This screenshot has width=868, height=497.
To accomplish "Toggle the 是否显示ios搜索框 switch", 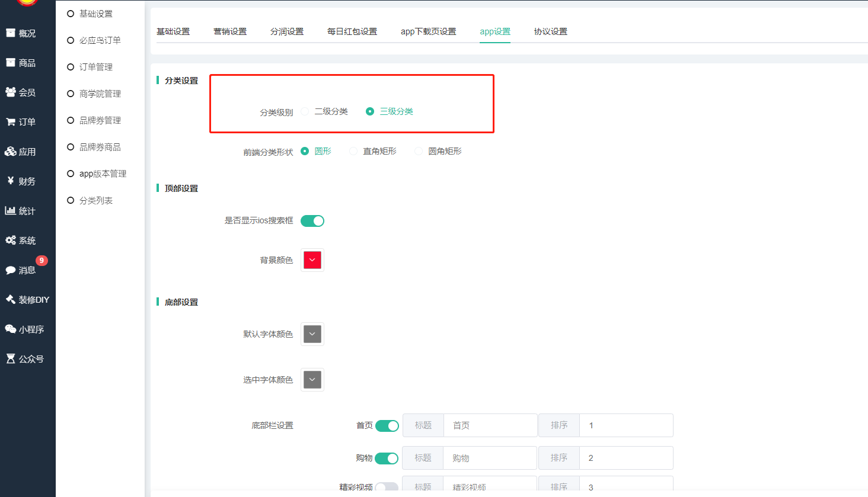I will (312, 221).
